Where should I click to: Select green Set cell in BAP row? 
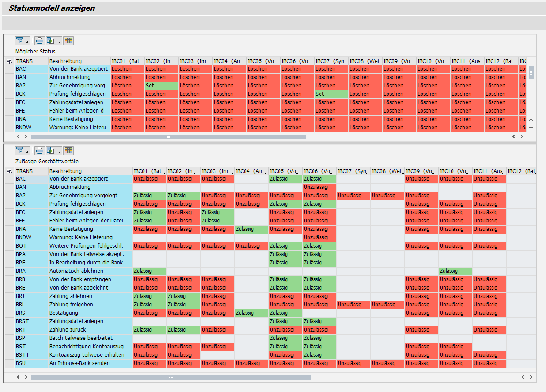[x=162, y=86]
